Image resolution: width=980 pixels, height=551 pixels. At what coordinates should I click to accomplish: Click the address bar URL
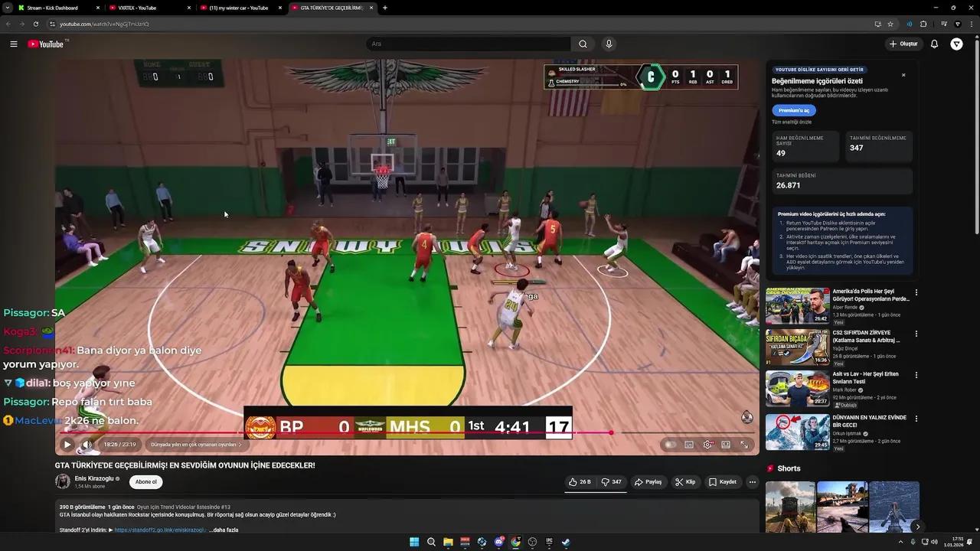pos(104,24)
